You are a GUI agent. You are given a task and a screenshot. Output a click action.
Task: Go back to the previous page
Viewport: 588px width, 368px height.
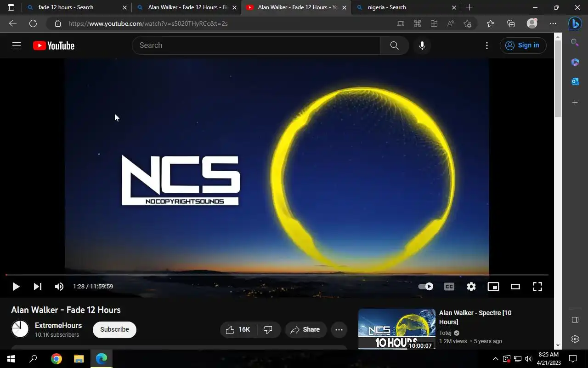point(13,23)
